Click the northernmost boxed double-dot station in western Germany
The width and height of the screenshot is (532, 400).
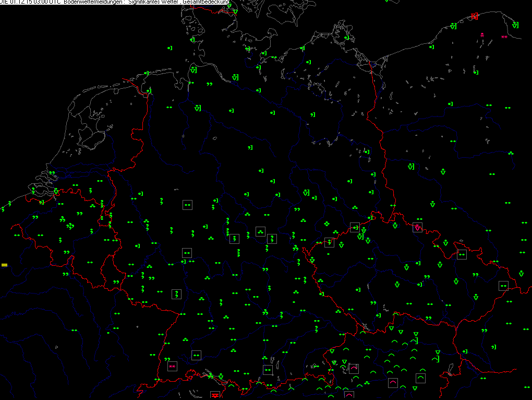point(187,205)
